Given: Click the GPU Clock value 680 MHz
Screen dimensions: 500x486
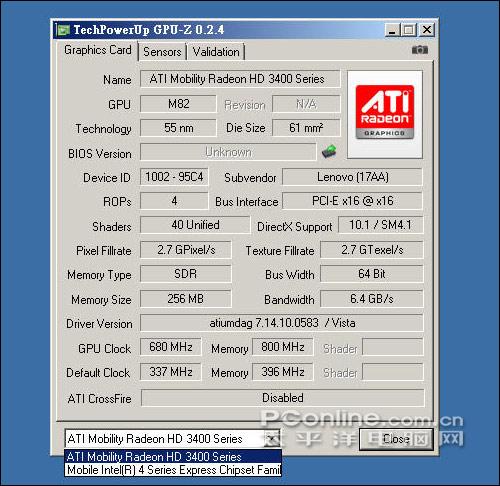Looking at the screenshot, I should (x=171, y=347).
